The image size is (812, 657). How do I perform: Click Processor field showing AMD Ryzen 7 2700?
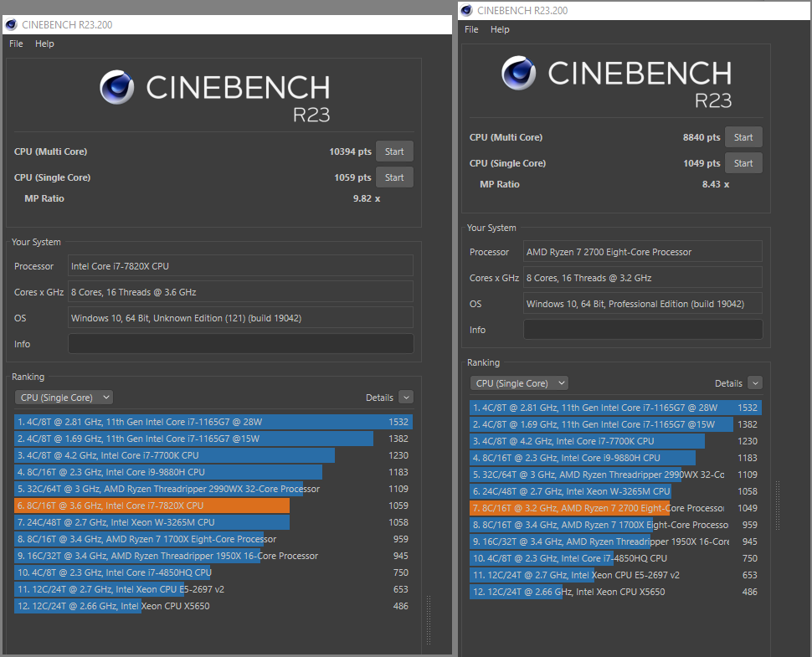tap(643, 252)
